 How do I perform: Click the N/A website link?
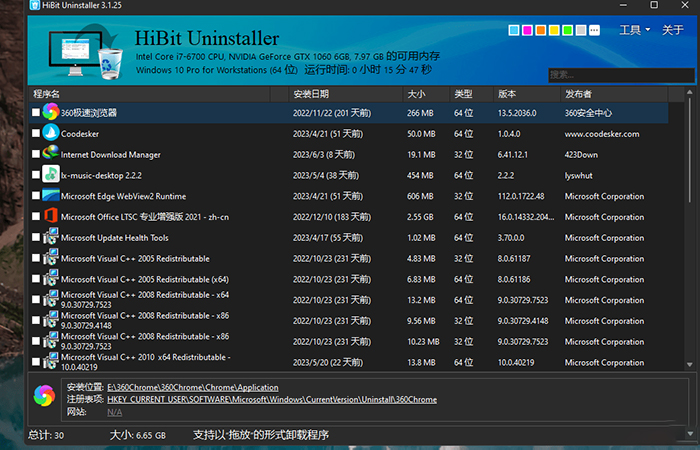(115, 412)
